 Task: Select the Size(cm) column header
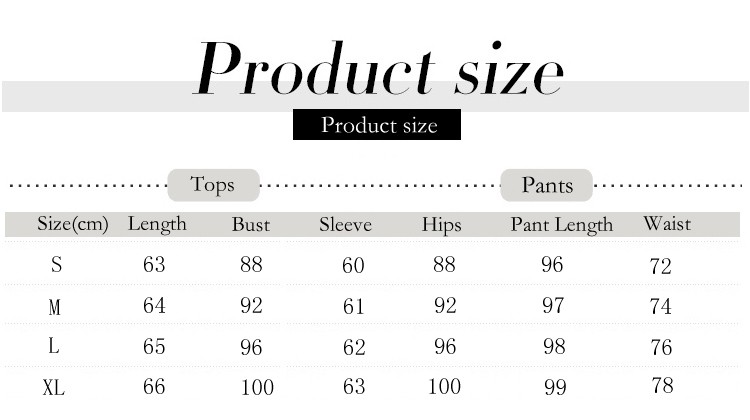tap(73, 224)
